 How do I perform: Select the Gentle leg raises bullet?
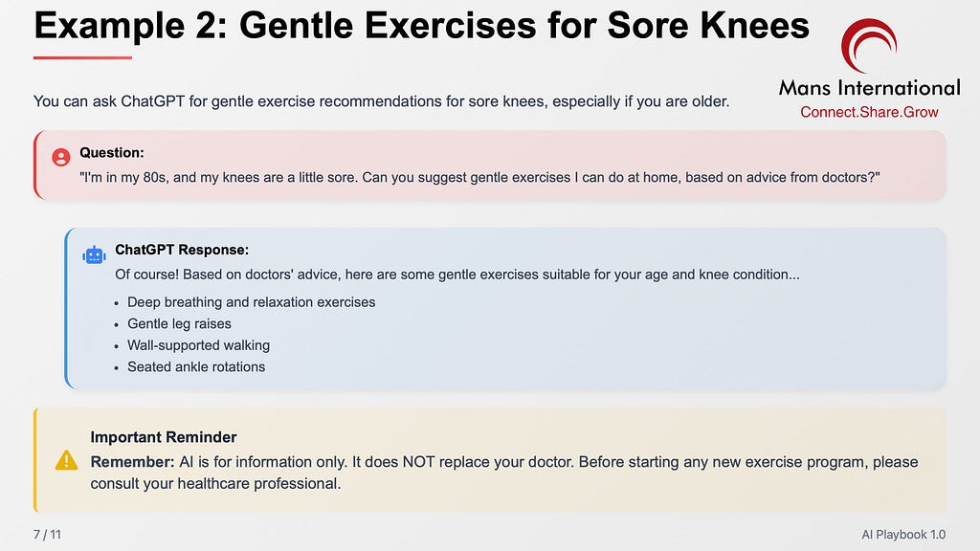179,323
